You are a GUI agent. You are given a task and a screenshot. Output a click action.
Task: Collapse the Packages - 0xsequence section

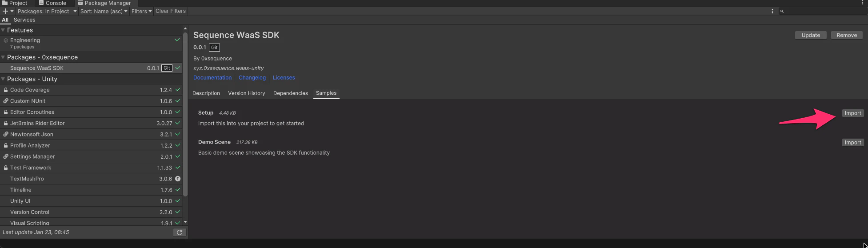(3, 57)
